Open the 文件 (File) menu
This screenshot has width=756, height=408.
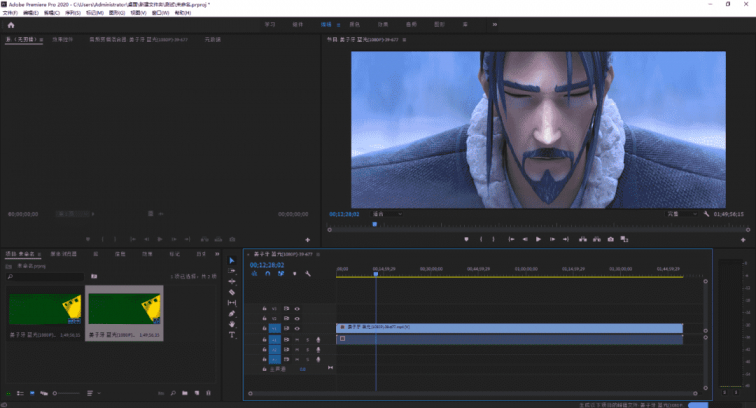tap(9, 13)
